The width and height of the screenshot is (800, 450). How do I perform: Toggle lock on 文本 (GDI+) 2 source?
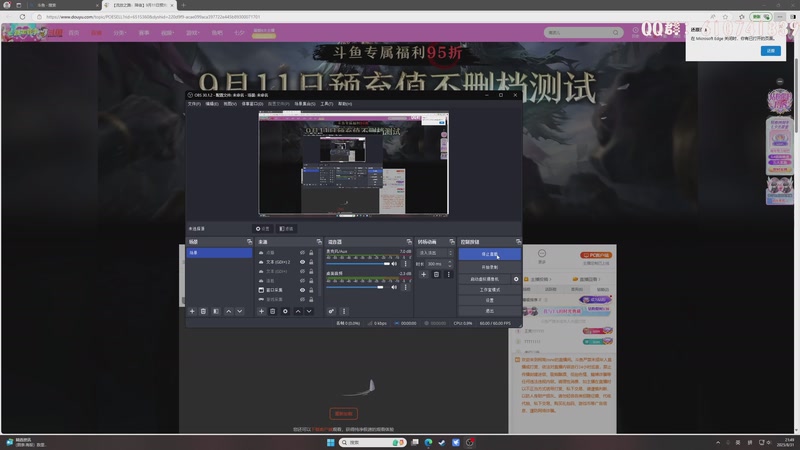click(x=311, y=262)
